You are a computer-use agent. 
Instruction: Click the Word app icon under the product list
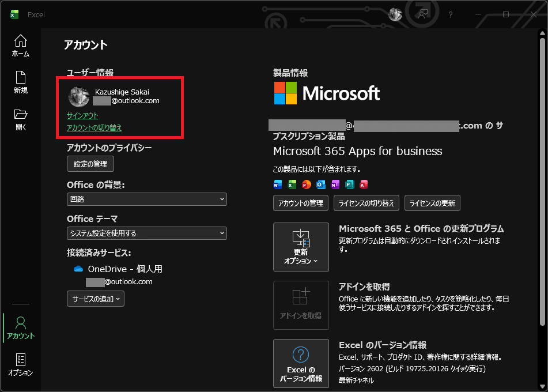click(x=278, y=184)
